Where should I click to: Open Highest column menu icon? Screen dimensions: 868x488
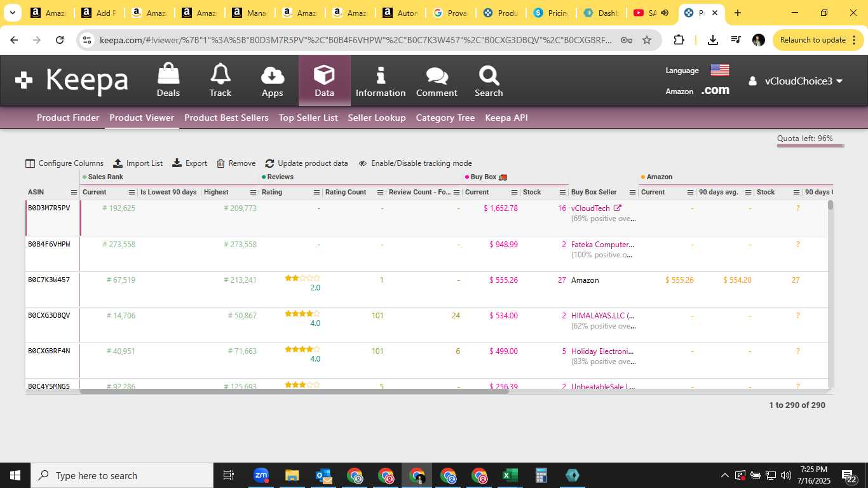[x=254, y=193]
